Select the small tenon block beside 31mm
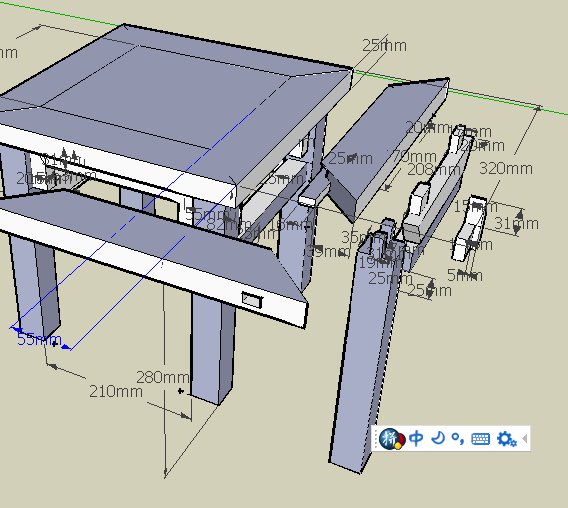 pyautogui.click(x=468, y=228)
